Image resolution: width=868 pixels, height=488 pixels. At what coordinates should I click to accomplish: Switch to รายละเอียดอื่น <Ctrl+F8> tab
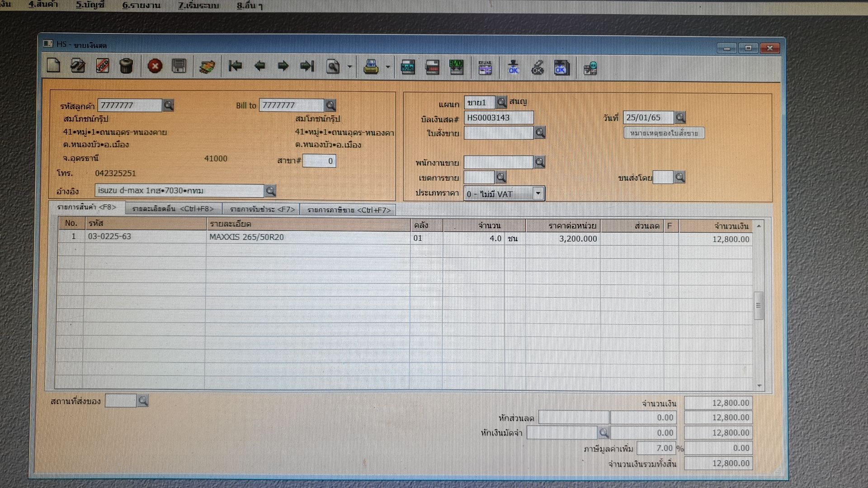(173, 209)
